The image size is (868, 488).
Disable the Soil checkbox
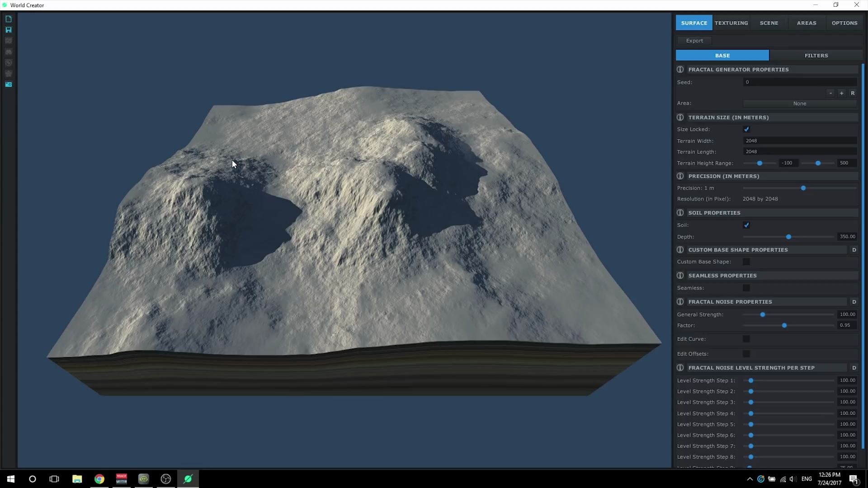746,225
